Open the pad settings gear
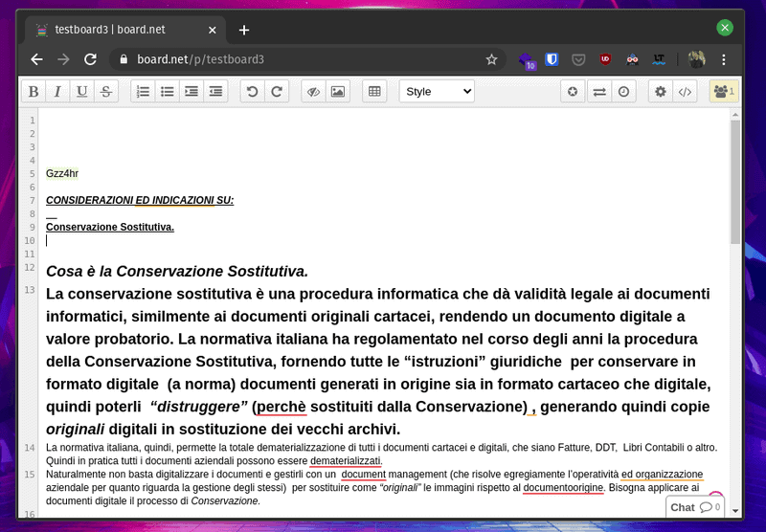The image size is (766, 532). point(660,92)
